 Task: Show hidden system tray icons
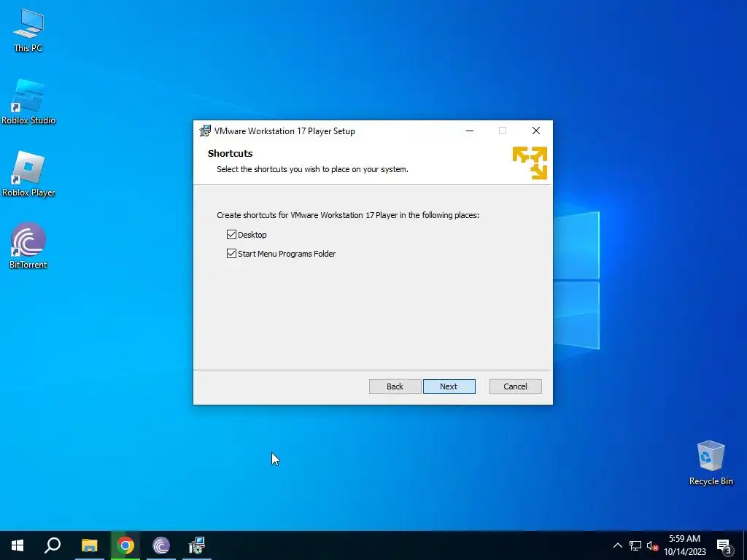click(x=617, y=545)
